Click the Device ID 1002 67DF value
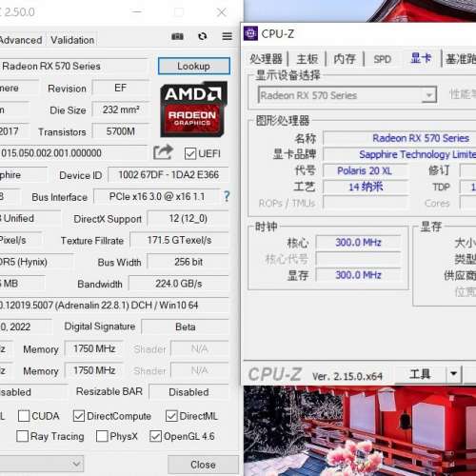 tap(169, 175)
